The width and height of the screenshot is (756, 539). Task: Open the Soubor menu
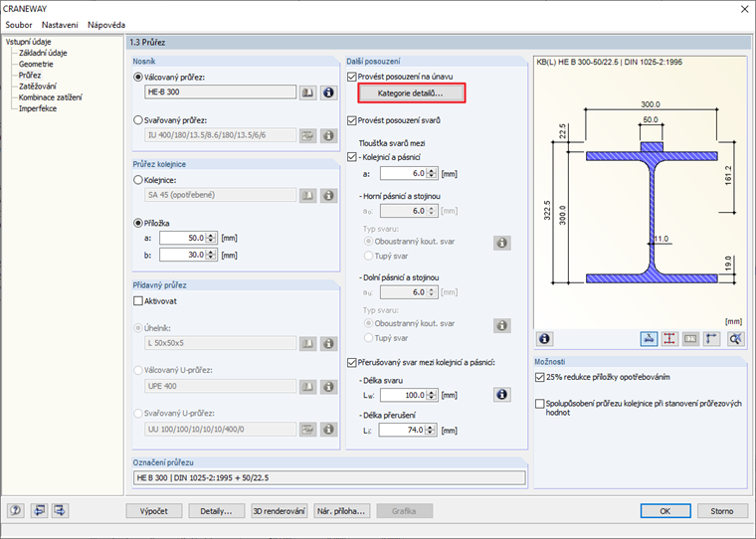click(19, 25)
